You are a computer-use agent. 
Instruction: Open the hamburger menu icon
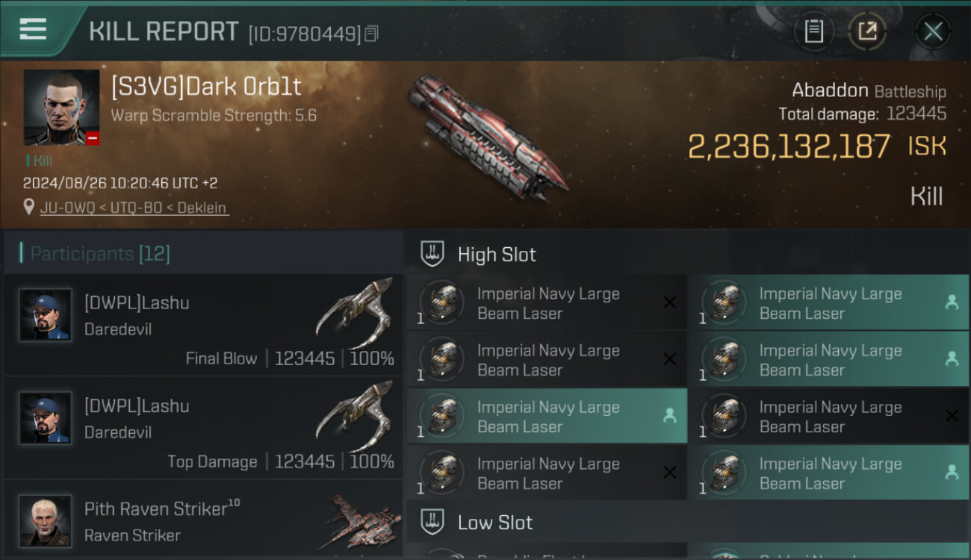click(33, 29)
